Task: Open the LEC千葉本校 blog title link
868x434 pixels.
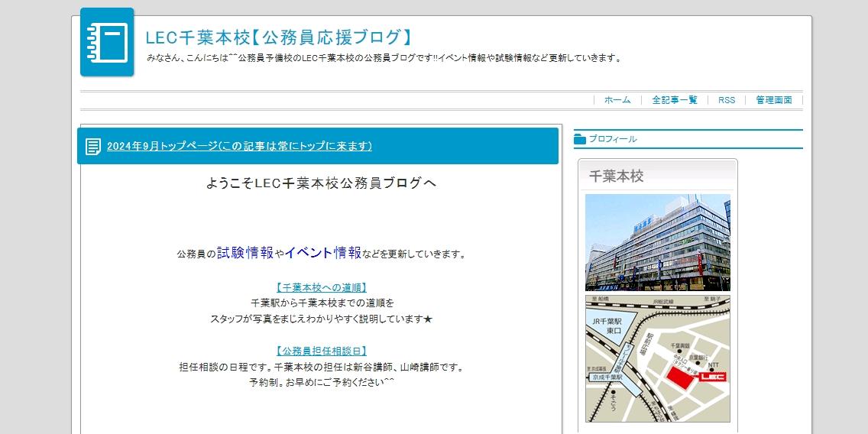Action: [x=279, y=37]
